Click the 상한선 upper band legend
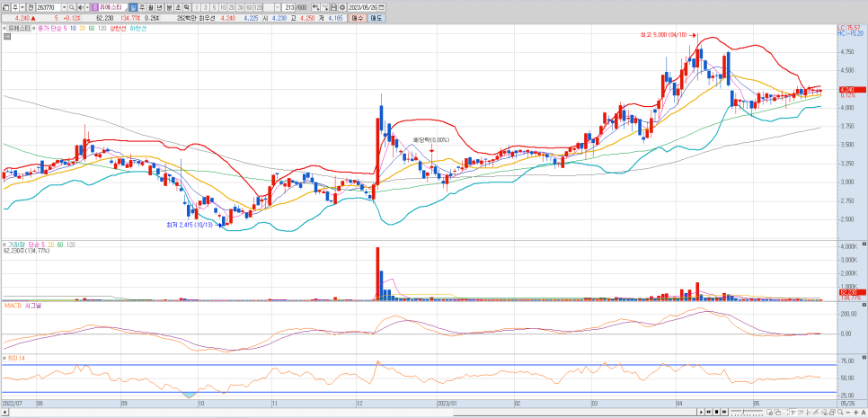The width and height of the screenshot is (868, 418). pos(118,28)
